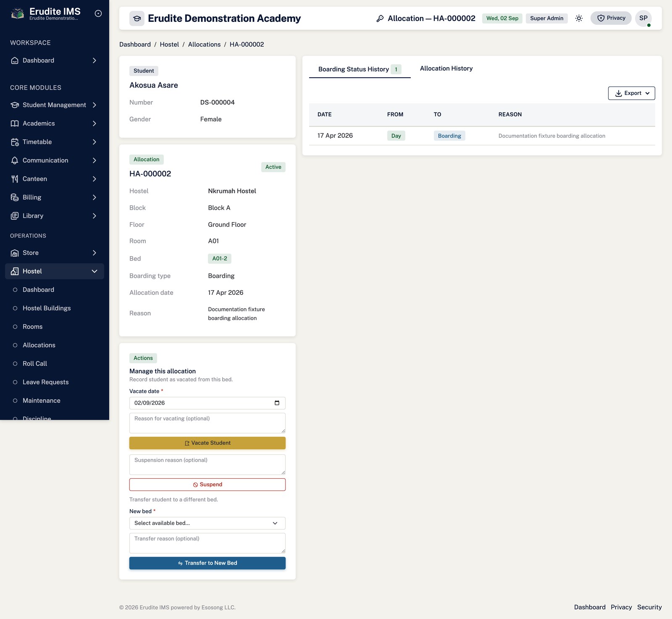The width and height of the screenshot is (672, 619).
Task: Open Leave Requests submenu item
Action: [x=45, y=382]
